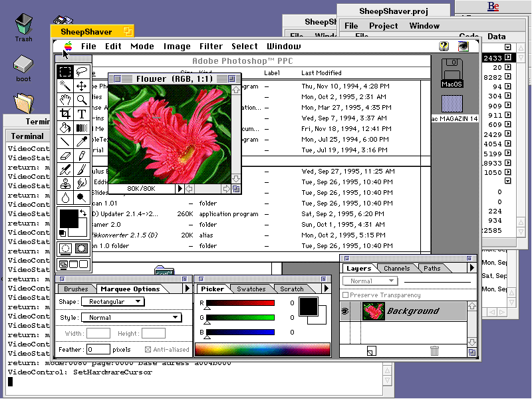Select the Magic Wand tool
This screenshot has width=532, height=399.
[x=65, y=86]
